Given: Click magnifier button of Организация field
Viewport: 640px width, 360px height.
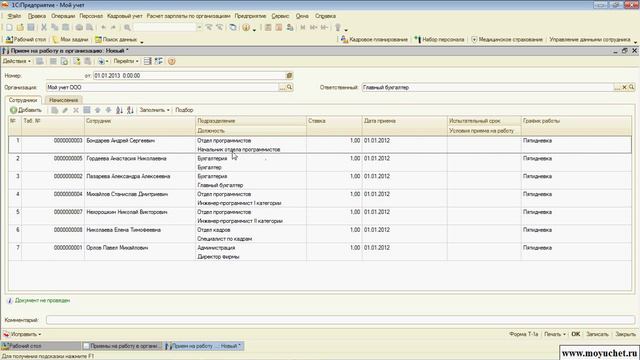Looking at the screenshot, I should [x=289, y=87].
